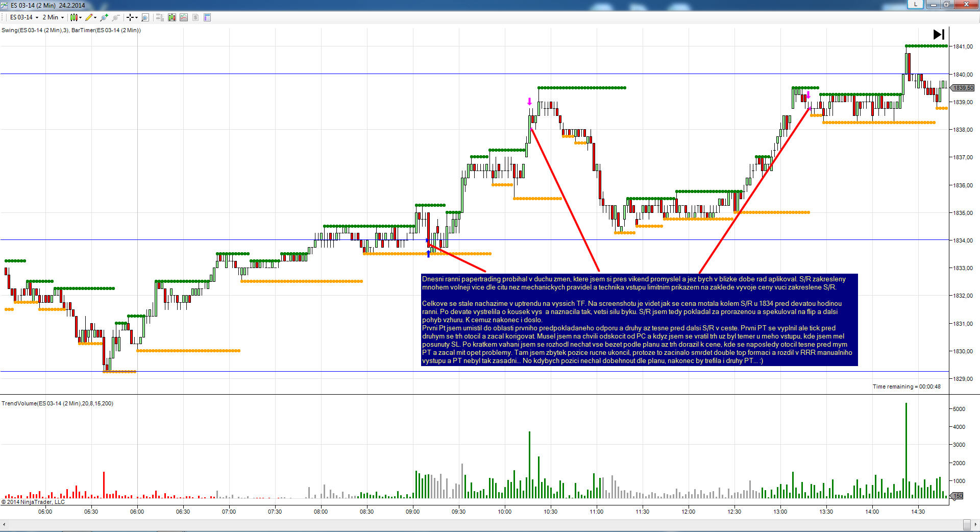This screenshot has height=532, width=980.
Task: Click the 14:30 time axis label
Action: point(918,512)
